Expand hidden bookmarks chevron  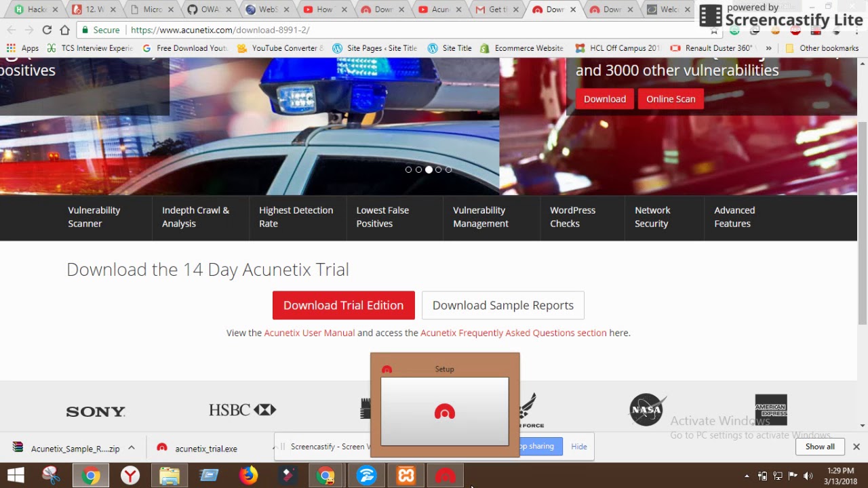(768, 48)
